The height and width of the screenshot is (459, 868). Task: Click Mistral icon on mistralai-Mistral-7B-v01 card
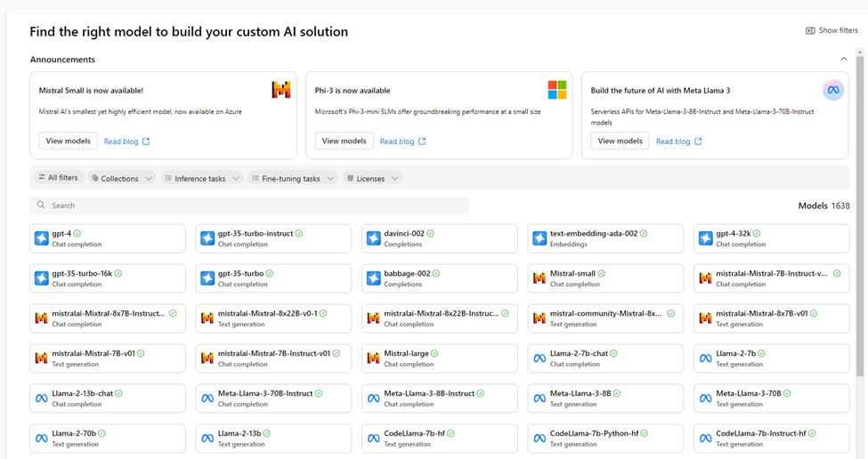point(42,358)
